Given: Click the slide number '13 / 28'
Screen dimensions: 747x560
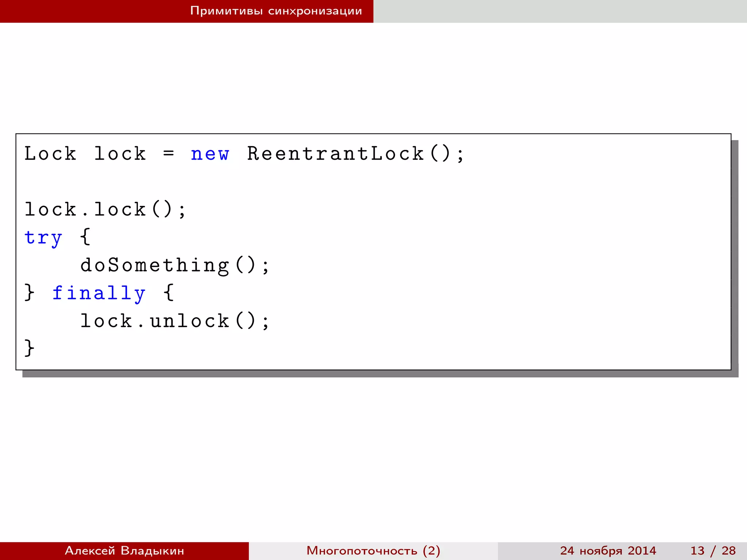Looking at the screenshot, I should pos(713,551).
